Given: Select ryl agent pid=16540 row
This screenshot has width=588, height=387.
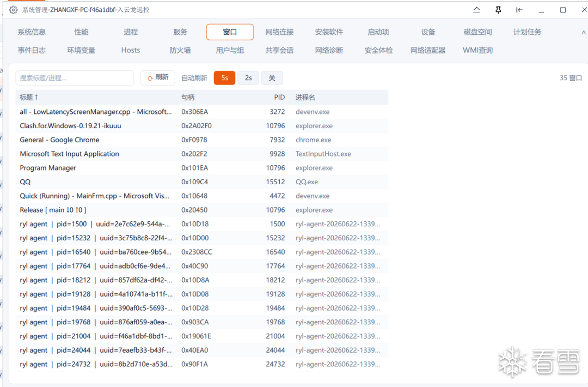Looking at the screenshot, I should point(202,252).
